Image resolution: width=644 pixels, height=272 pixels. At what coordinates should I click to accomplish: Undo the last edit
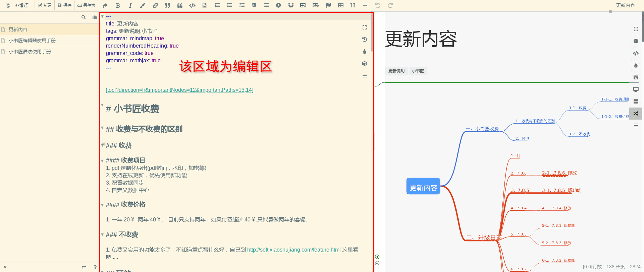(378, 5)
